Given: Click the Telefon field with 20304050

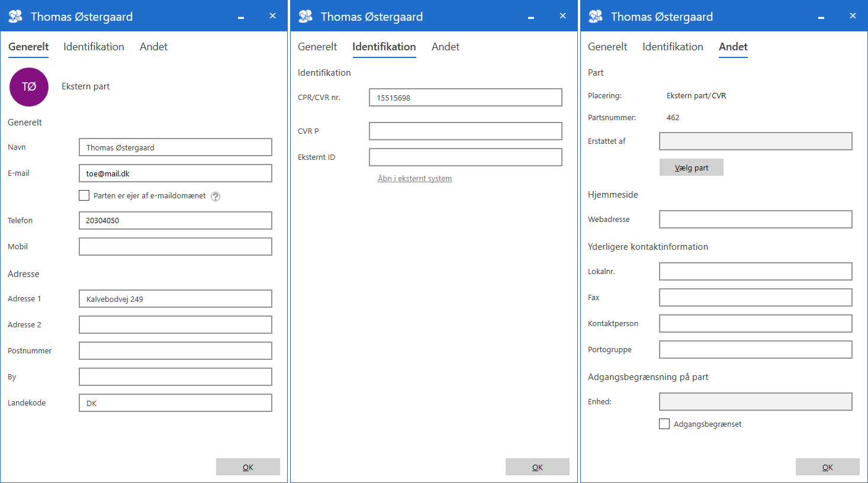Looking at the screenshot, I should pyautogui.click(x=175, y=220).
